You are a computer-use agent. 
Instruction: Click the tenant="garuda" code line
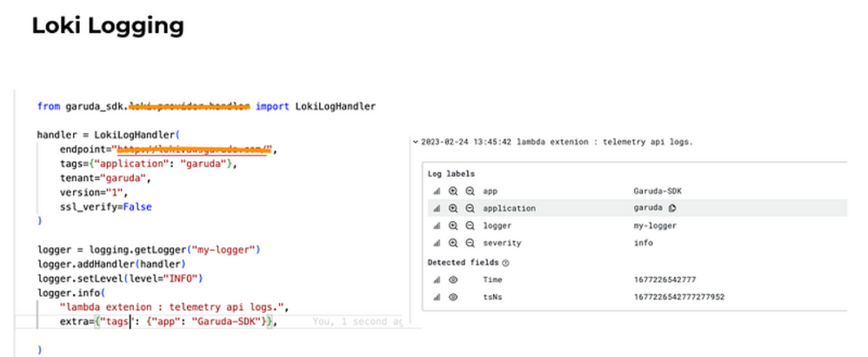106,178
